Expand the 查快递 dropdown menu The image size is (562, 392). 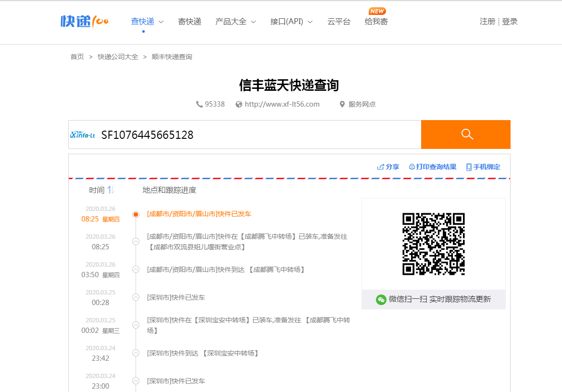point(147,22)
